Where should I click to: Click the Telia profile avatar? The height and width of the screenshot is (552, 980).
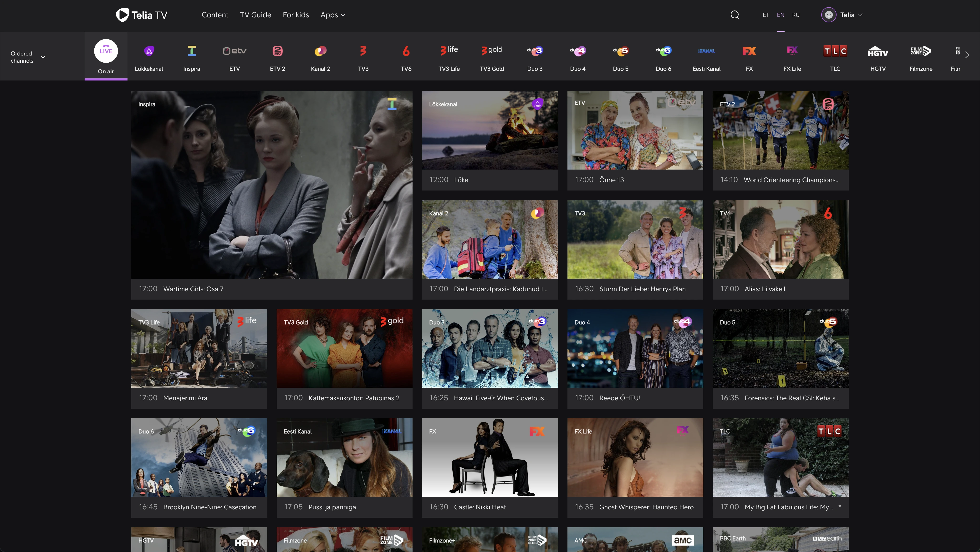pos(829,15)
